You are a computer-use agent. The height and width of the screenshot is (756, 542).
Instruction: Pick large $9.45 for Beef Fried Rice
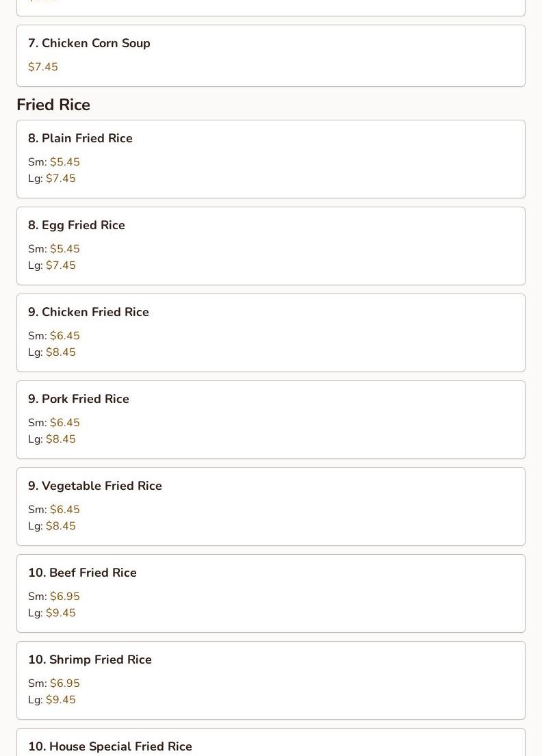tap(60, 613)
